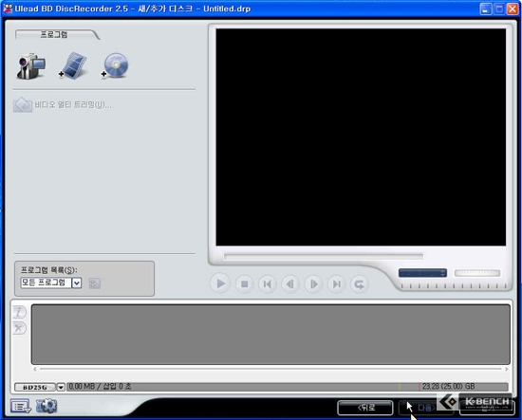Image resolution: width=522 pixels, height=420 pixels.
Task: Start playback with the Play button
Action: [x=220, y=284]
